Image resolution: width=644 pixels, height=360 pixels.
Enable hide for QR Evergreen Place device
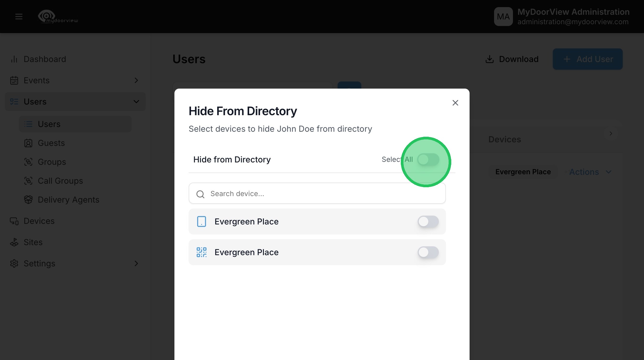428,252
